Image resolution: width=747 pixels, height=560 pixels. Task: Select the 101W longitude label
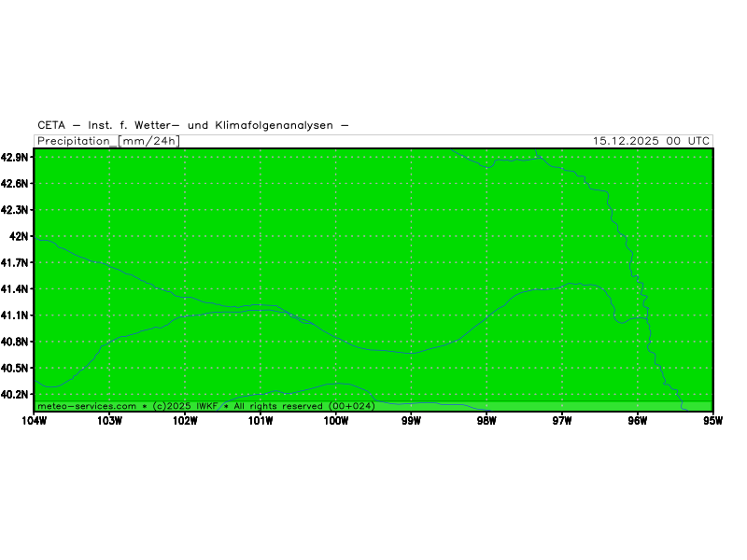(x=261, y=420)
